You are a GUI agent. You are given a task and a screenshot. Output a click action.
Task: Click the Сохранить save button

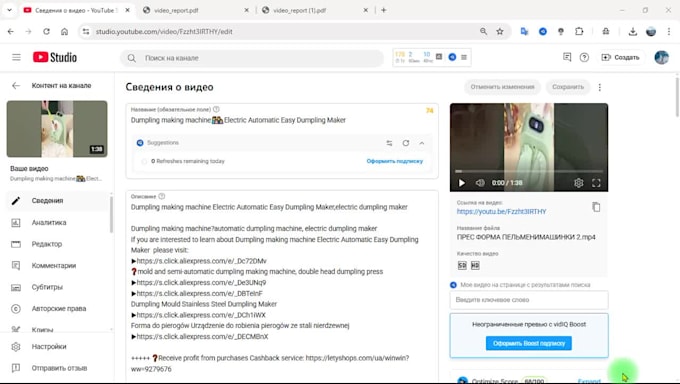point(568,87)
